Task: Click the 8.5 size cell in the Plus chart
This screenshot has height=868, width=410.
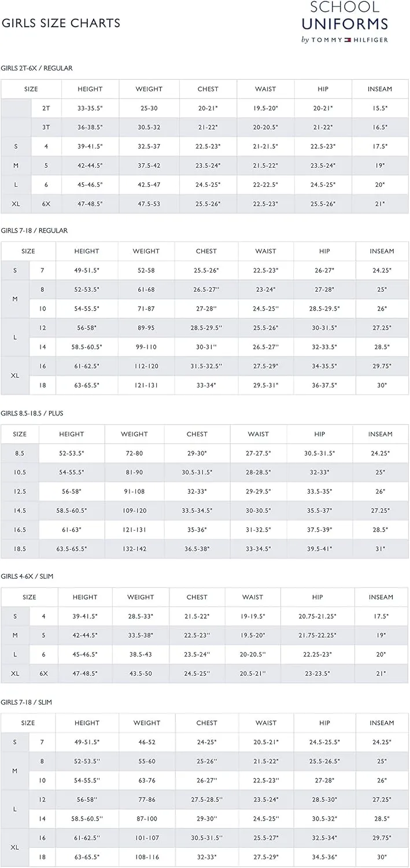Action: pyautogui.click(x=20, y=453)
